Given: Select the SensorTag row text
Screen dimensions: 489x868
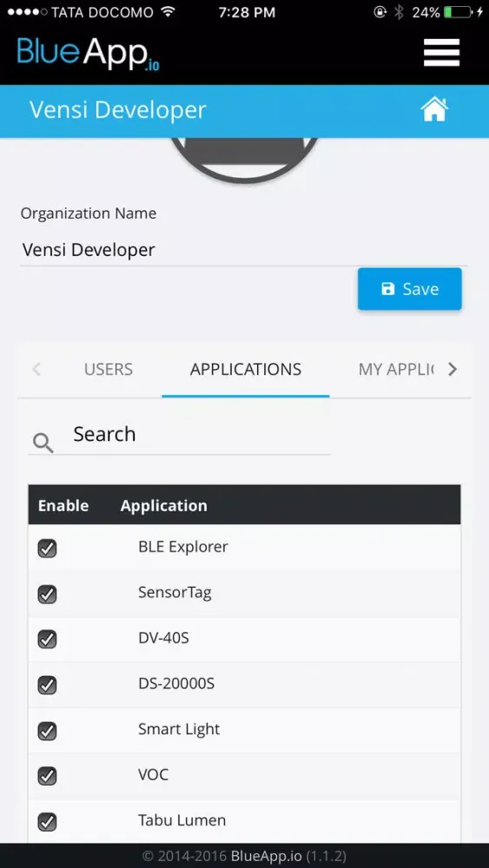Looking at the screenshot, I should [175, 593].
